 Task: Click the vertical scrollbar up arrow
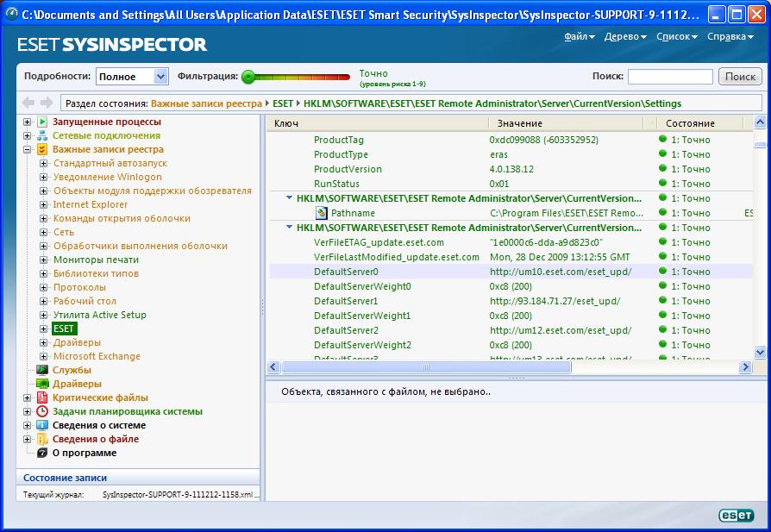pyautogui.click(x=760, y=122)
